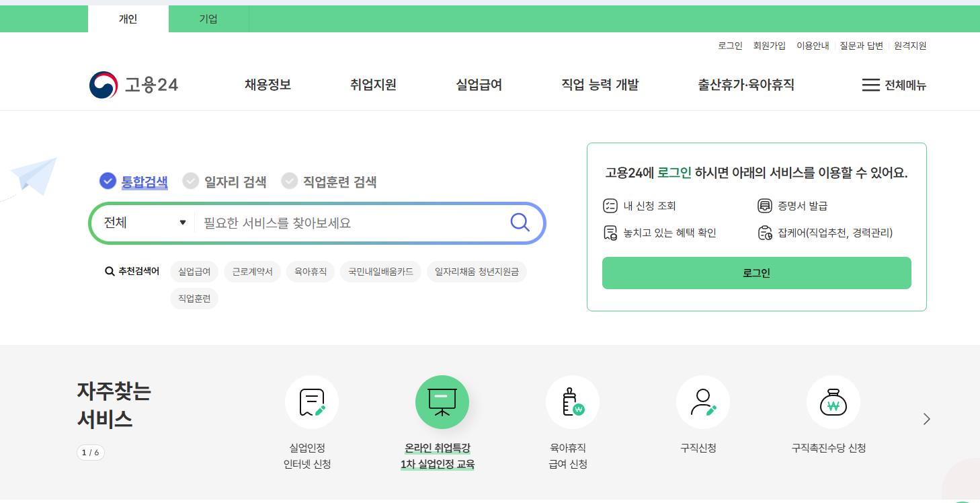Open 육아휴직 급여 신청 baby bottle icon
980x503 pixels.
pyautogui.click(x=572, y=402)
